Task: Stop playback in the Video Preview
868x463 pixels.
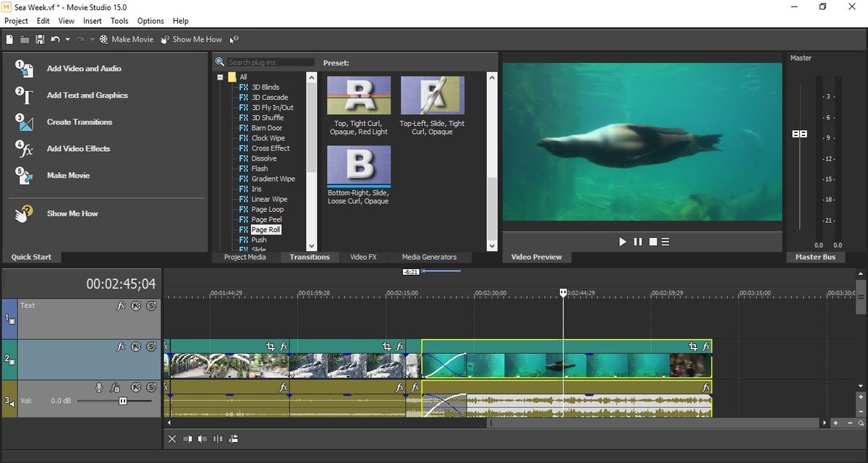Action: [652, 242]
